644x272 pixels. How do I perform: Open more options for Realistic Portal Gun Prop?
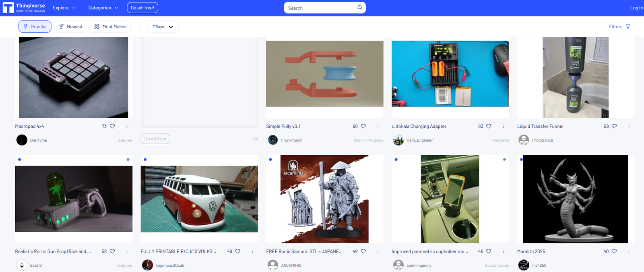point(127,251)
